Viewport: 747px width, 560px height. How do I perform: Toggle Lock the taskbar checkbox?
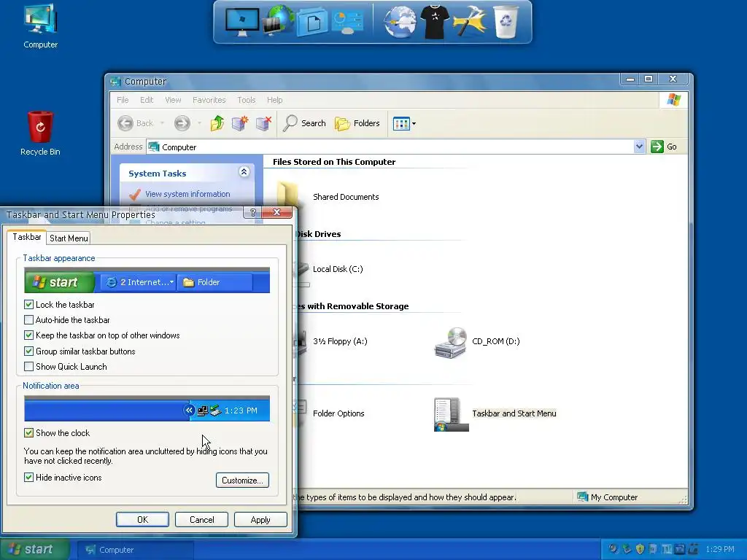click(x=28, y=304)
